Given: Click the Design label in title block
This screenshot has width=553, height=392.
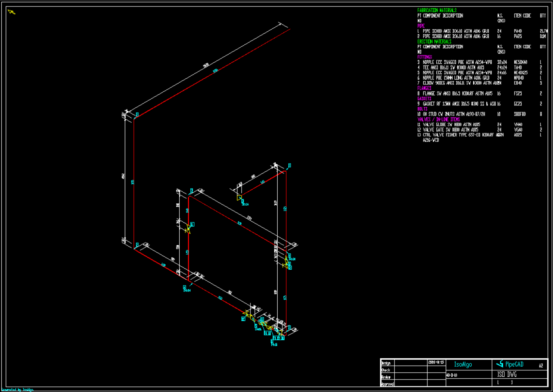Looking at the screenshot, I should click(x=386, y=363).
